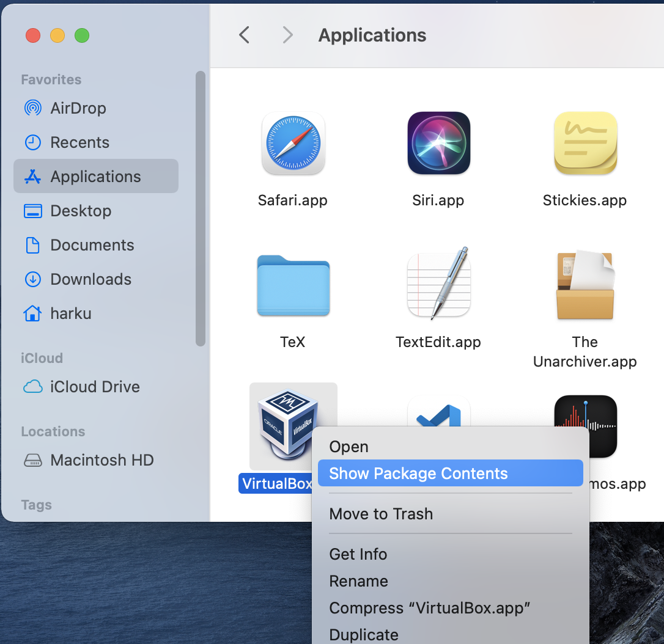The height and width of the screenshot is (644, 664).
Task: Click the TeX folder name
Action: [293, 342]
